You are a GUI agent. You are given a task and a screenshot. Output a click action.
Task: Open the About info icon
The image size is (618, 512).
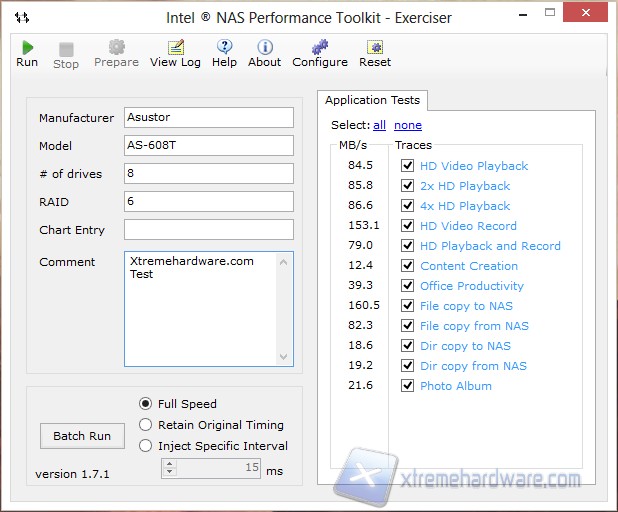click(x=264, y=48)
